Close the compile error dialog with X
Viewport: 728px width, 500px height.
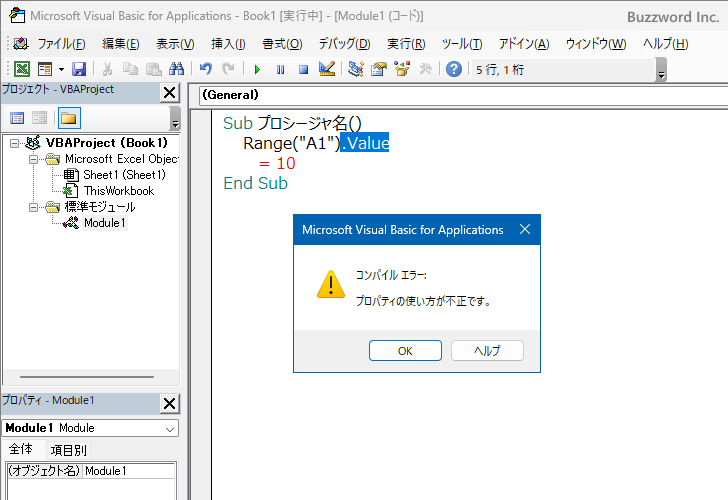point(525,229)
